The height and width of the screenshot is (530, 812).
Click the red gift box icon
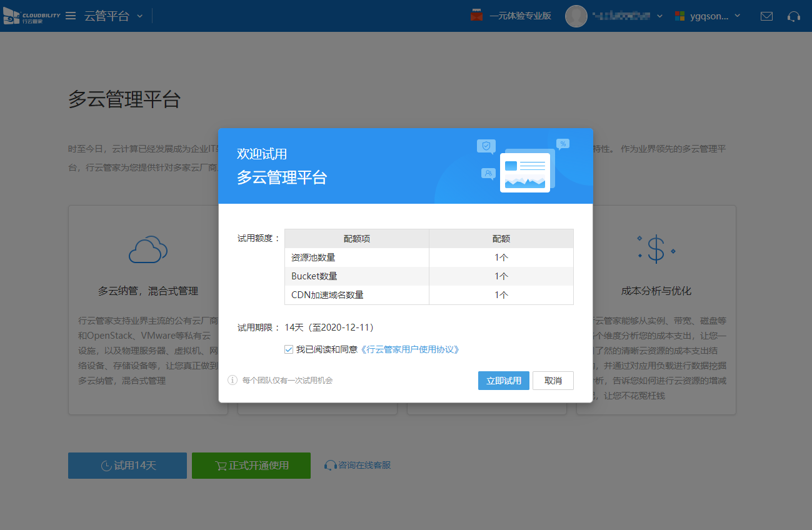click(477, 16)
